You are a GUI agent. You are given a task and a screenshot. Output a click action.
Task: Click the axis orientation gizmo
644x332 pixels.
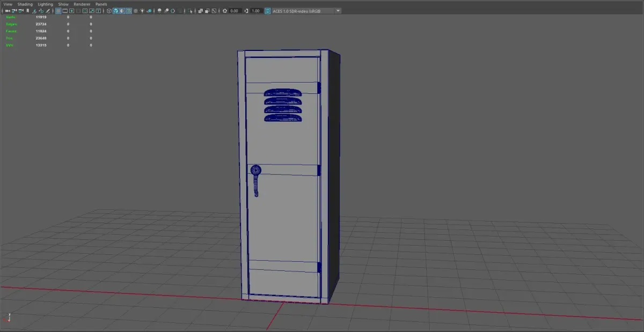point(8,318)
